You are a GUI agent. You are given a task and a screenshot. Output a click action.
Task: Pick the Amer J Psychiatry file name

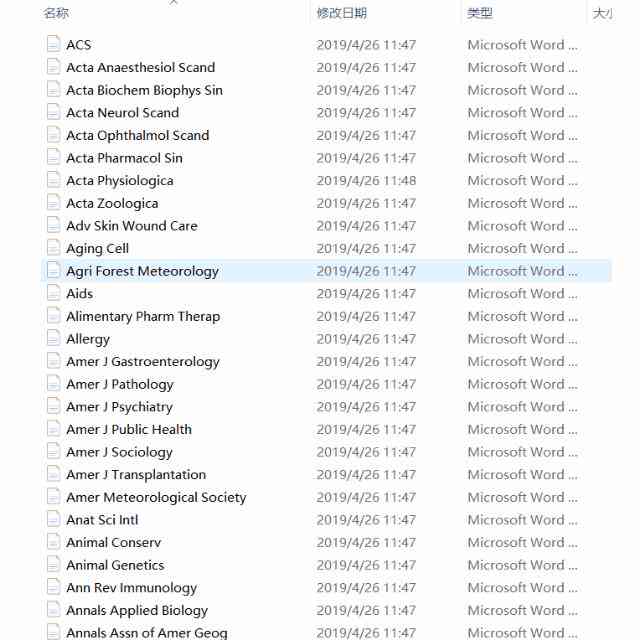tap(120, 407)
